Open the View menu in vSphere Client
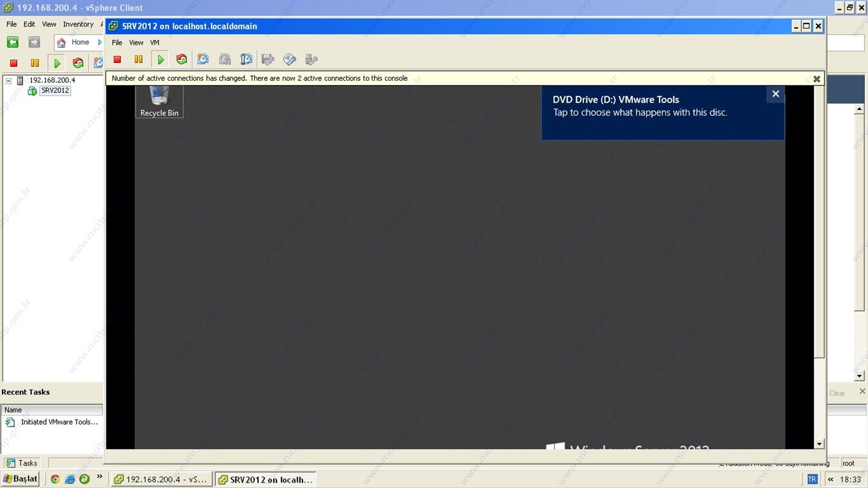The width and height of the screenshot is (868, 488). coord(49,24)
